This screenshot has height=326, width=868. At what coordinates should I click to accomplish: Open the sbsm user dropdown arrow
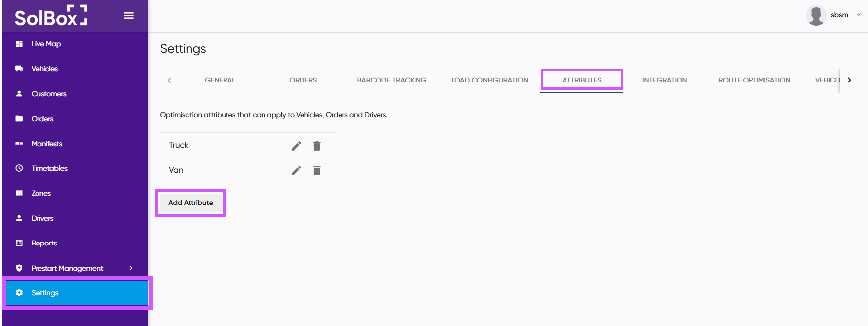[x=859, y=15]
